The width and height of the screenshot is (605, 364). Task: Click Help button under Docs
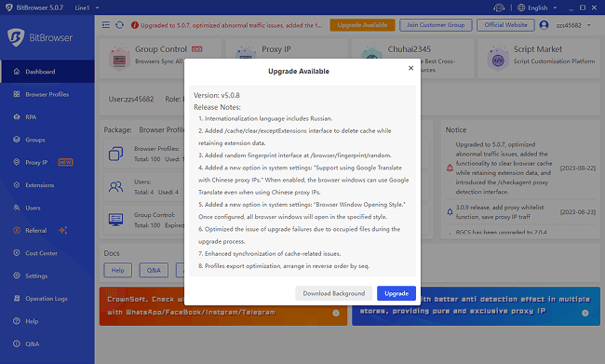117,270
